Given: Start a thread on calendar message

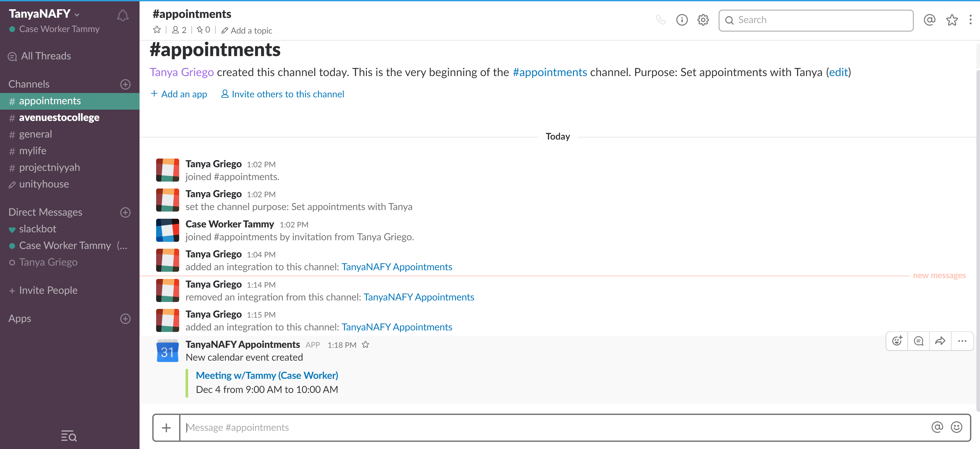Looking at the screenshot, I should coord(919,341).
